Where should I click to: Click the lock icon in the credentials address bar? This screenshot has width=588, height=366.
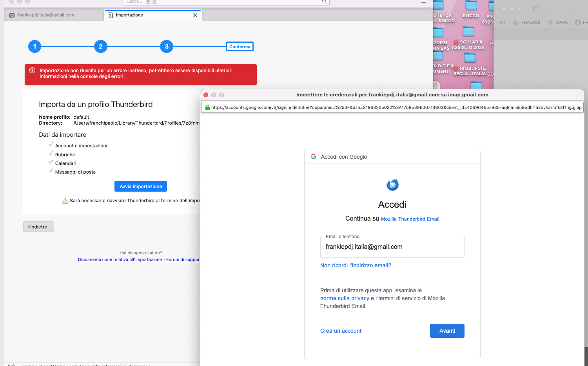point(208,107)
